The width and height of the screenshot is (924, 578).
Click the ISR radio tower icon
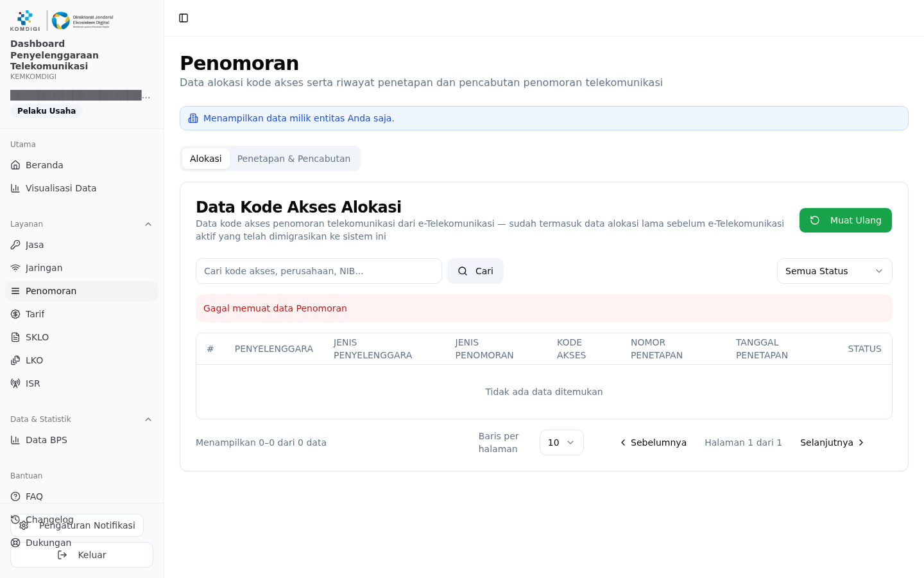15,383
